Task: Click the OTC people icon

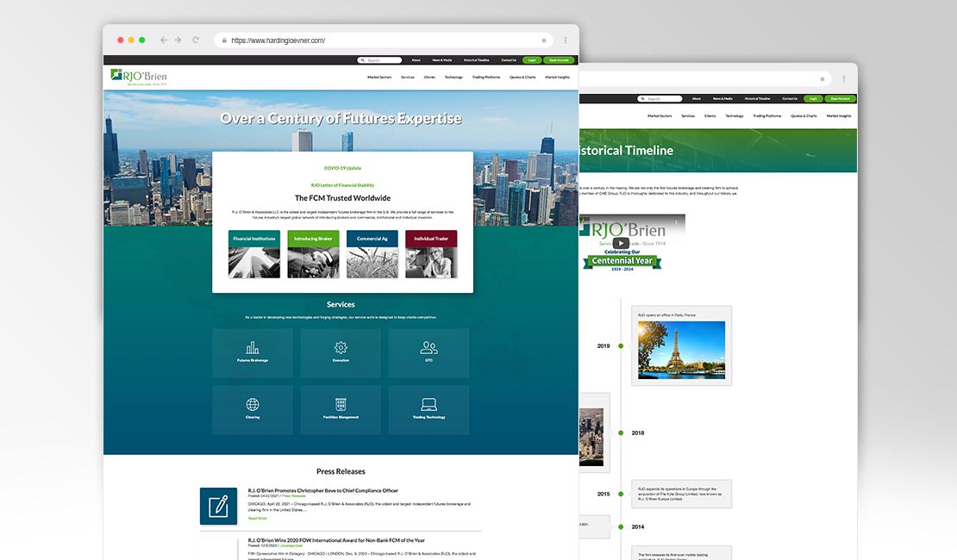Action: coord(429,348)
